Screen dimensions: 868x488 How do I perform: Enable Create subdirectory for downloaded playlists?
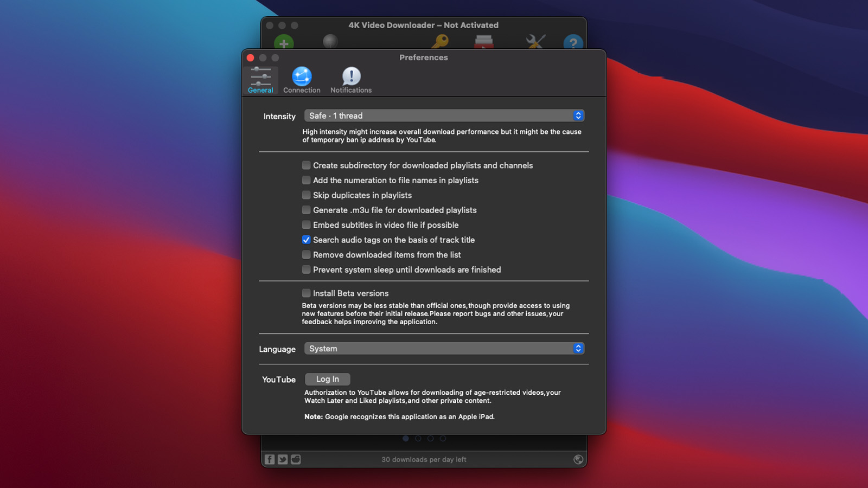[307, 165]
